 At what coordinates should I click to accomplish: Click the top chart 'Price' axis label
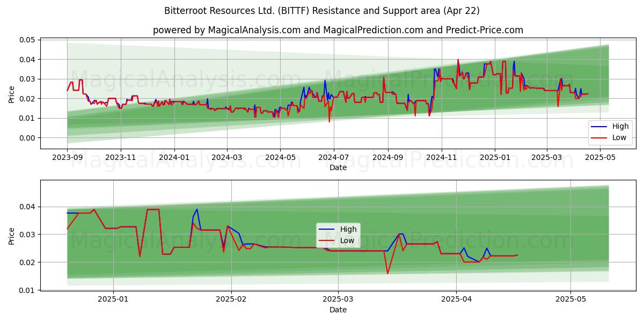coord(12,94)
